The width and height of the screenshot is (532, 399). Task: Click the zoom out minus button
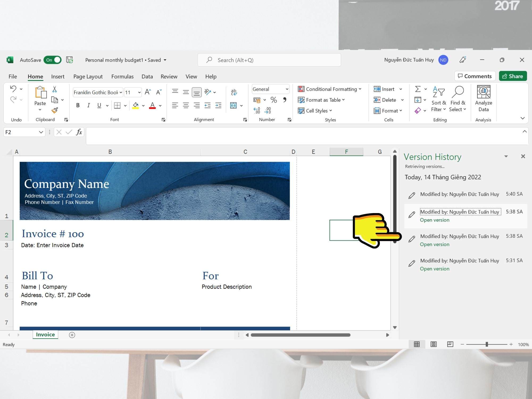(x=462, y=344)
